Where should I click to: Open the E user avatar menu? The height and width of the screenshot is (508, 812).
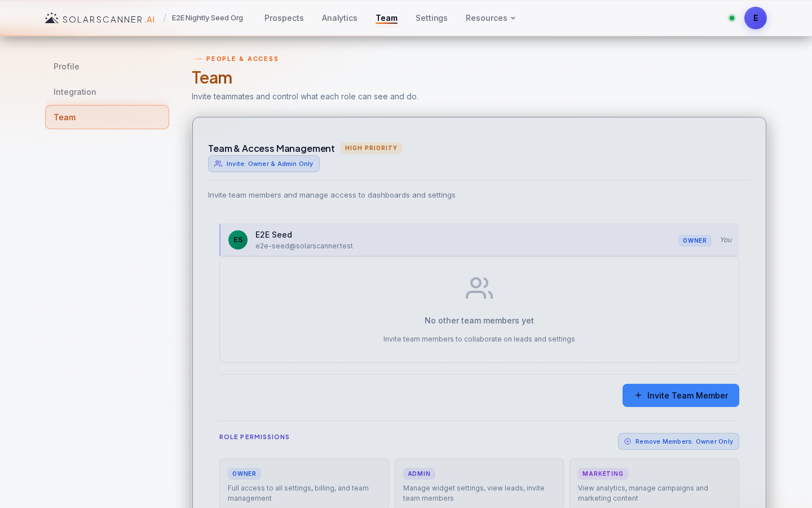click(x=755, y=18)
